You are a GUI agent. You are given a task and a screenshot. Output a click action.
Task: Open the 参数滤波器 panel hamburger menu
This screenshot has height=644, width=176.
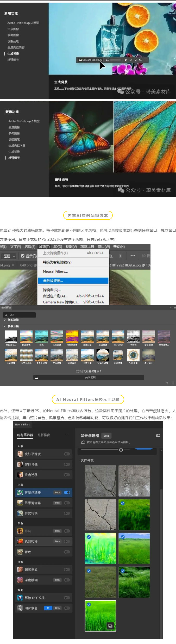175,308
